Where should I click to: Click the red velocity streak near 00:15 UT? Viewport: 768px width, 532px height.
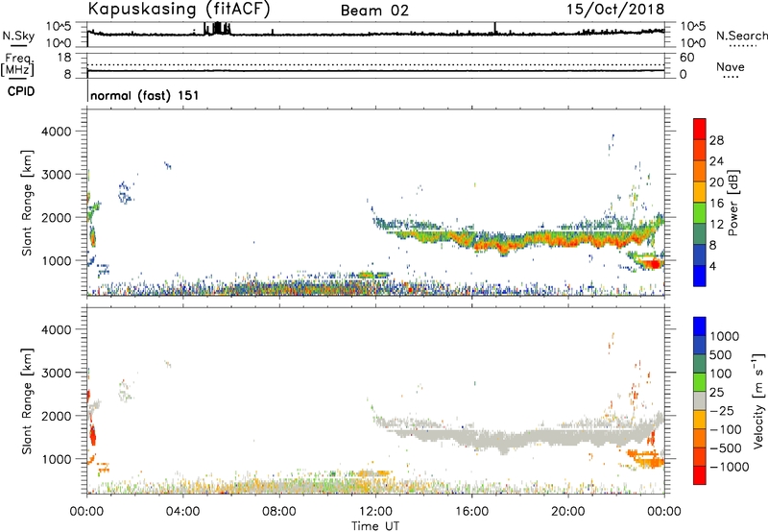(92, 435)
